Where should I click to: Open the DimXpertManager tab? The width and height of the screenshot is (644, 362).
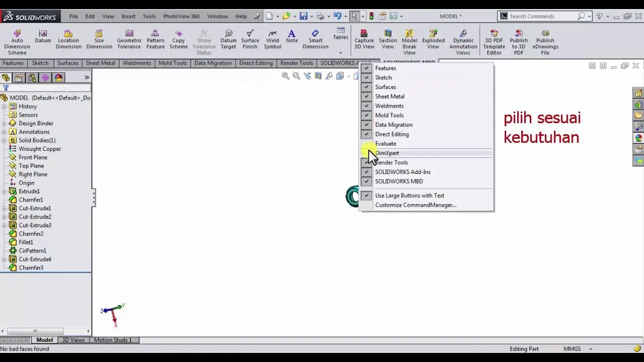(45, 77)
